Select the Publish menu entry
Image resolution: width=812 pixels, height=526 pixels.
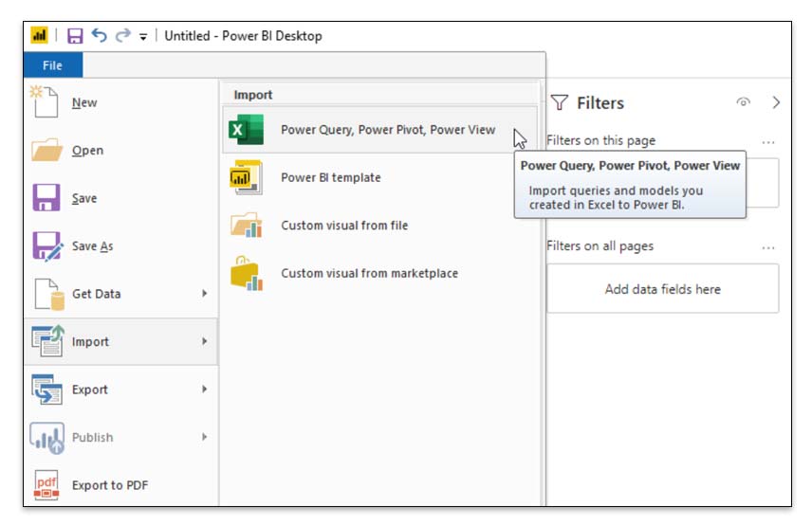(121, 438)
